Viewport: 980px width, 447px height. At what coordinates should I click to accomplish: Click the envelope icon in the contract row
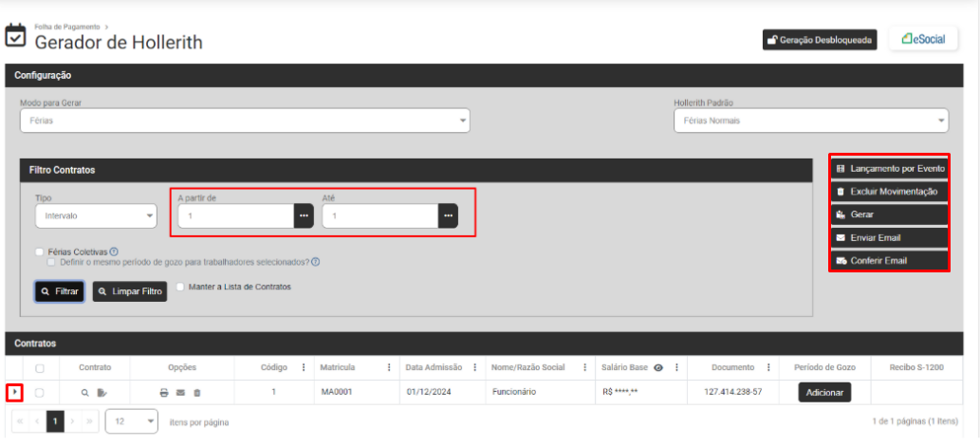point(180,392)
